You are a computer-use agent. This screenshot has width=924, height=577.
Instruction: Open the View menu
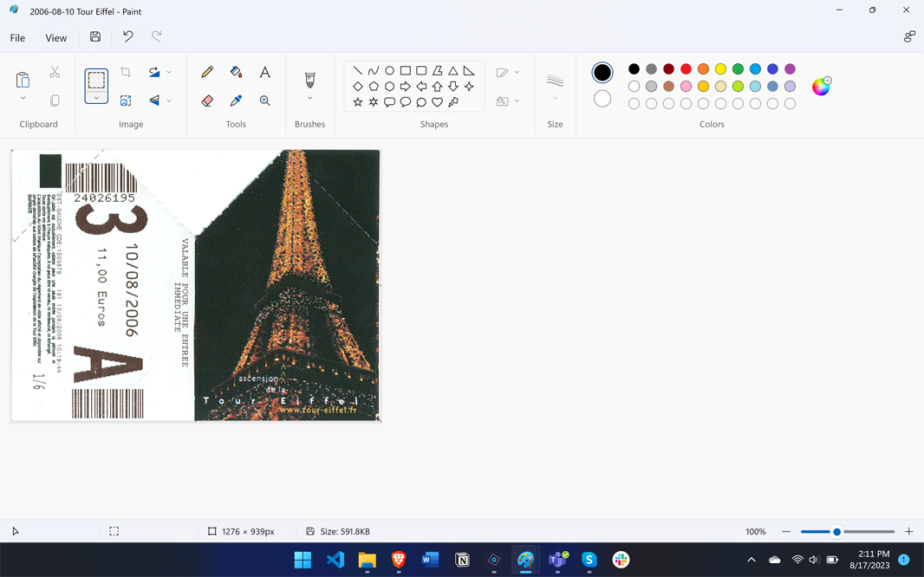tap(56, 38)
